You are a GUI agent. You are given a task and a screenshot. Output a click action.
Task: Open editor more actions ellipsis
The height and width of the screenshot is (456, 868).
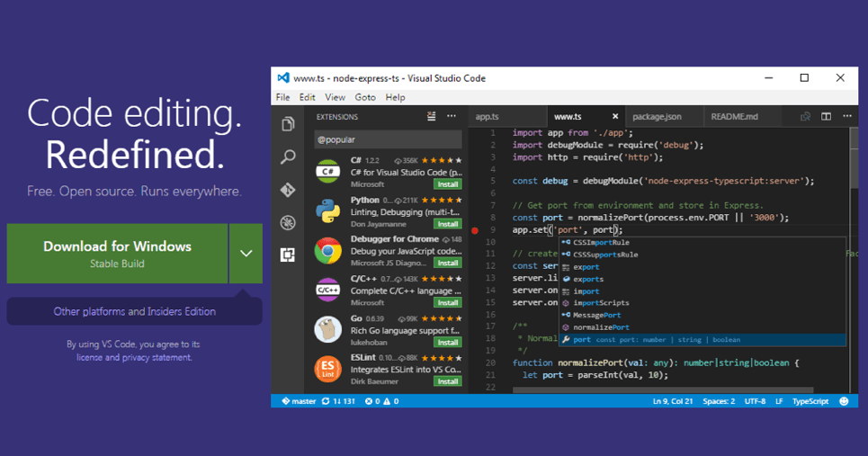[x=847, y=116]
